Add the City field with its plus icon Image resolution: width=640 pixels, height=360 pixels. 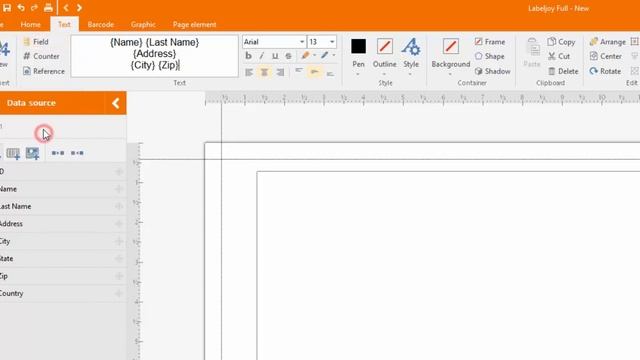tap(119, 241)
